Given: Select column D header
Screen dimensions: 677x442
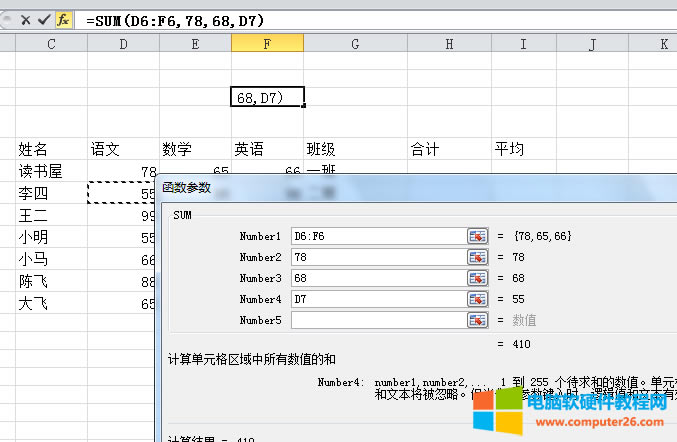Looking at the screenshot, I should pyautogui.click(x=123, y=44).
